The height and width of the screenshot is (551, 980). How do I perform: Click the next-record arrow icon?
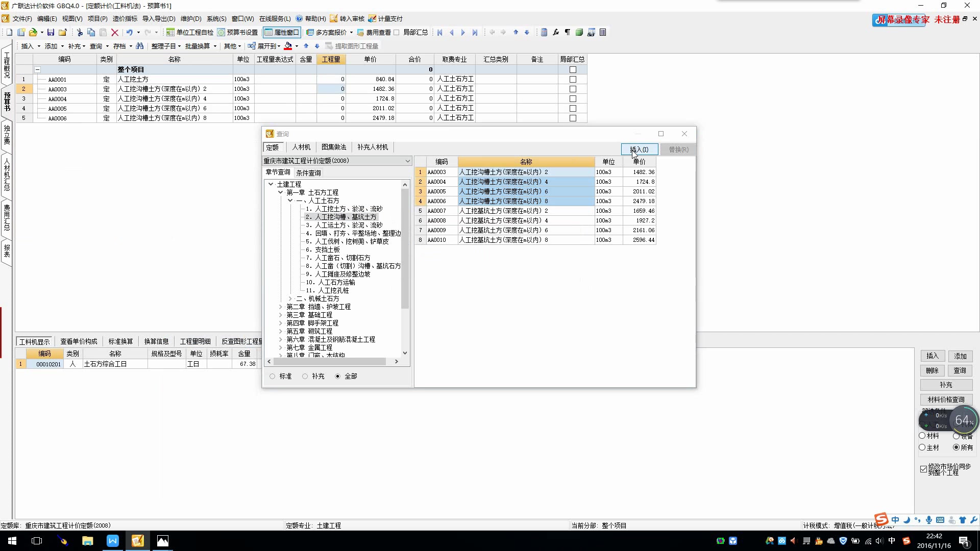pyautogui.click(x=463, y=32)
